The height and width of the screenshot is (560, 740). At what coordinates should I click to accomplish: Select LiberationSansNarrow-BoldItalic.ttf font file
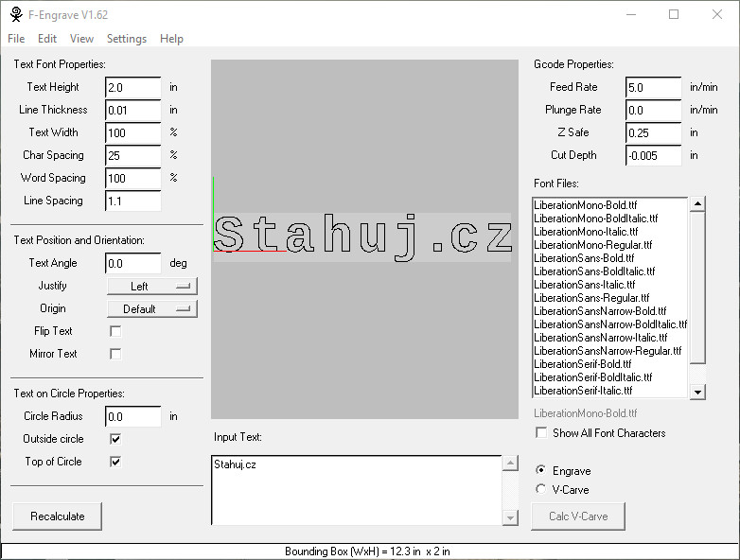point(609,324)
